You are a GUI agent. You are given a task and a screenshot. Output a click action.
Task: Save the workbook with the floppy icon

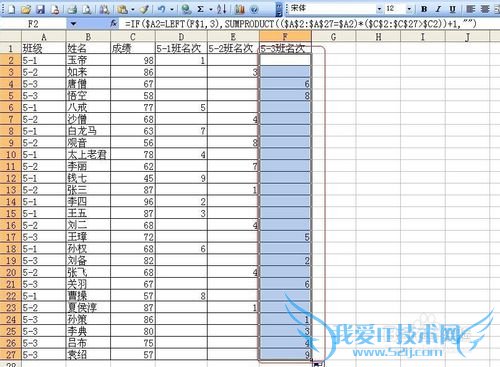pyautogui.click(x=41, y=9)
